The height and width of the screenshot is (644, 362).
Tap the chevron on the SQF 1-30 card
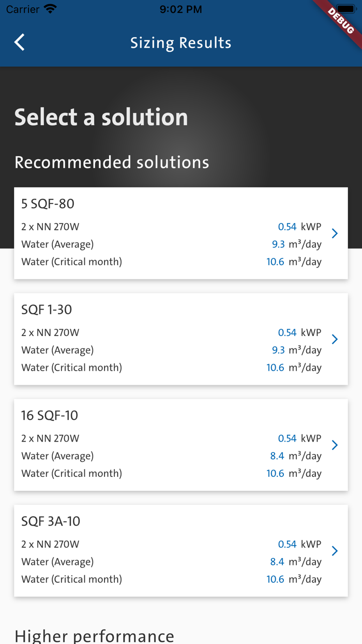pos(335,339)
